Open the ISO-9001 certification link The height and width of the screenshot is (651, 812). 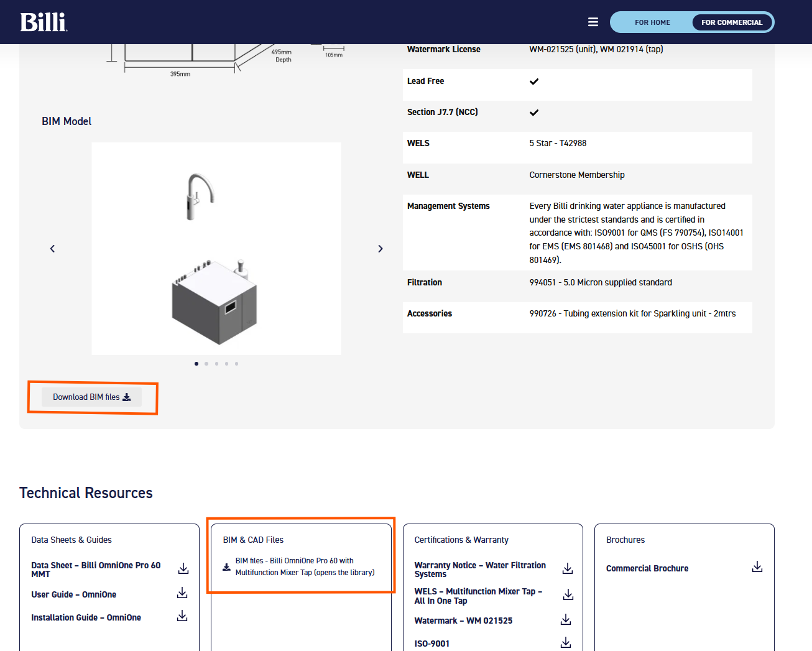(432, 644)
